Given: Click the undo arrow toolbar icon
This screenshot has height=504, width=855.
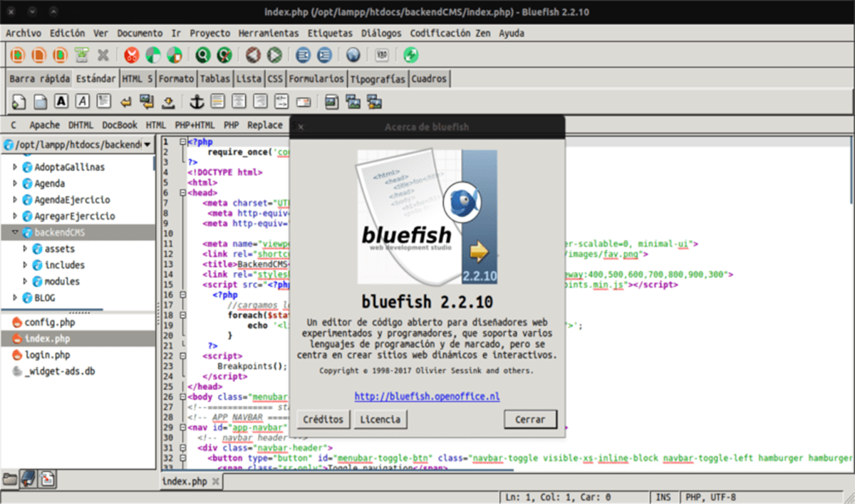Looking at the screenshot, I should coord(252,55).
